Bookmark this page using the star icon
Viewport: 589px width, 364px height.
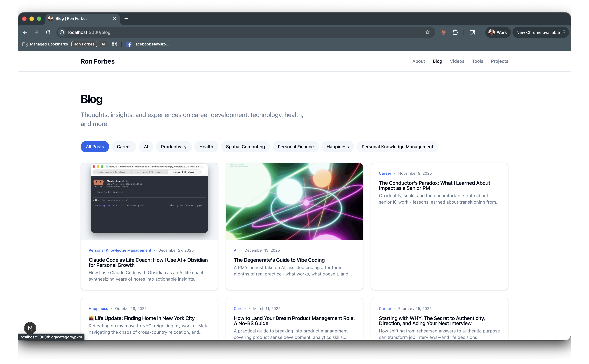pos(428,32)
